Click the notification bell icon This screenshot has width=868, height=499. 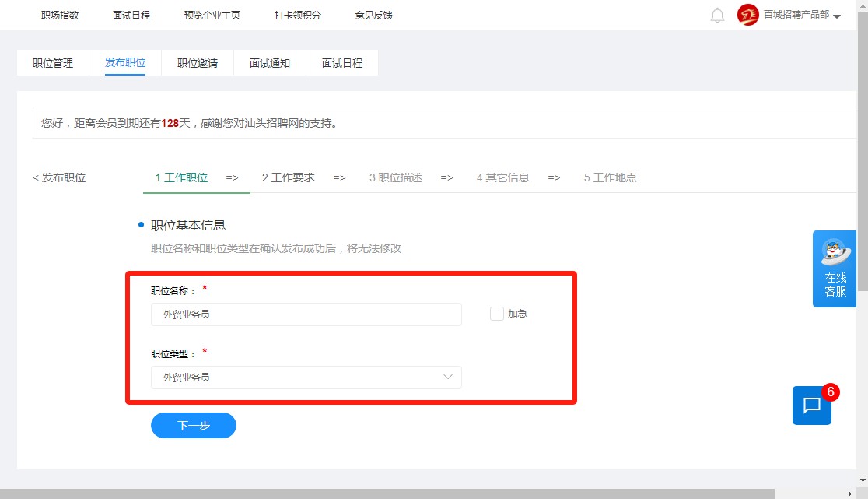tap(717, 16)
